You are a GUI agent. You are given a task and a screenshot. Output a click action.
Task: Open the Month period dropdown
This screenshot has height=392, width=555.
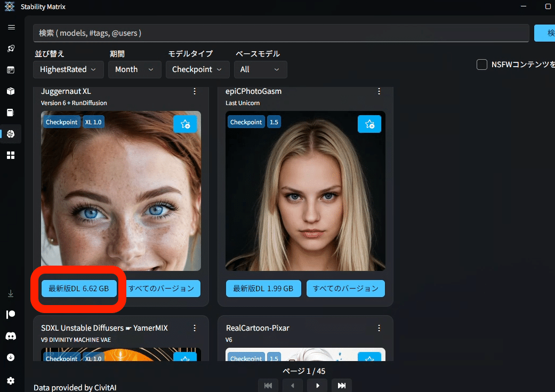(134, 69)
